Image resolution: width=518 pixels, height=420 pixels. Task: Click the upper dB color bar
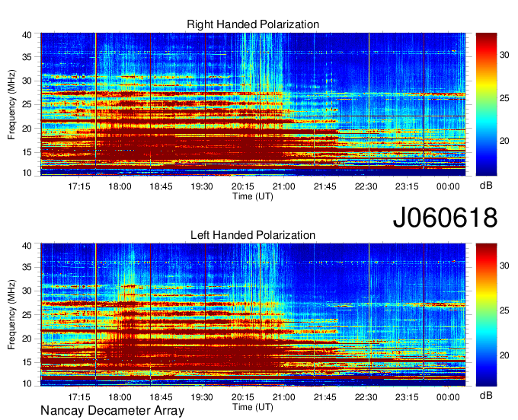[x=486, y=104]
